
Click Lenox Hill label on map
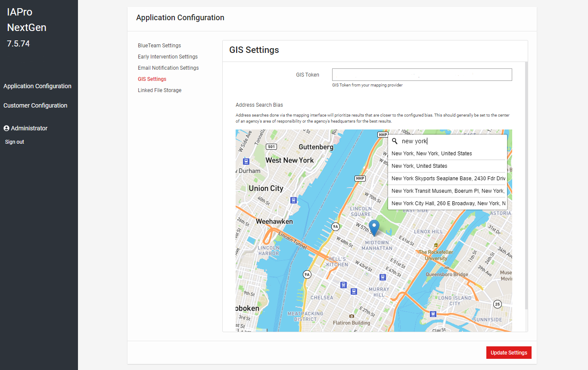428,231
